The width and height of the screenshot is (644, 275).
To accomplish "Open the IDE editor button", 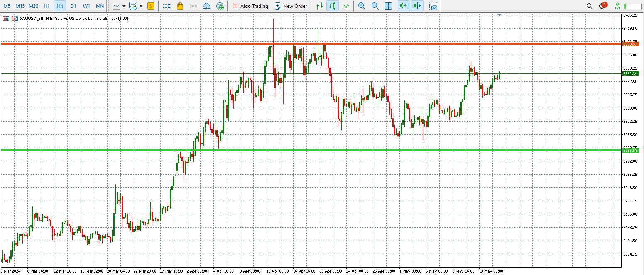I will tap(167, 6).
